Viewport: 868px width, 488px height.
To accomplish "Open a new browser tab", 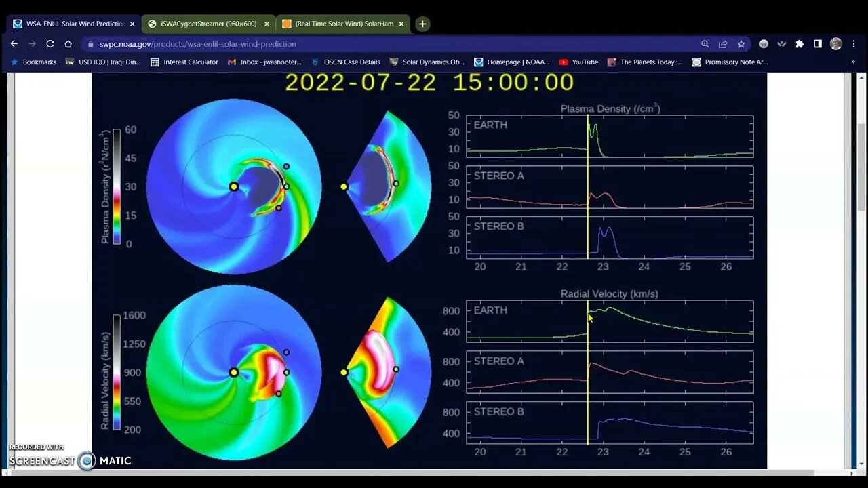I will tap(422, 24).
